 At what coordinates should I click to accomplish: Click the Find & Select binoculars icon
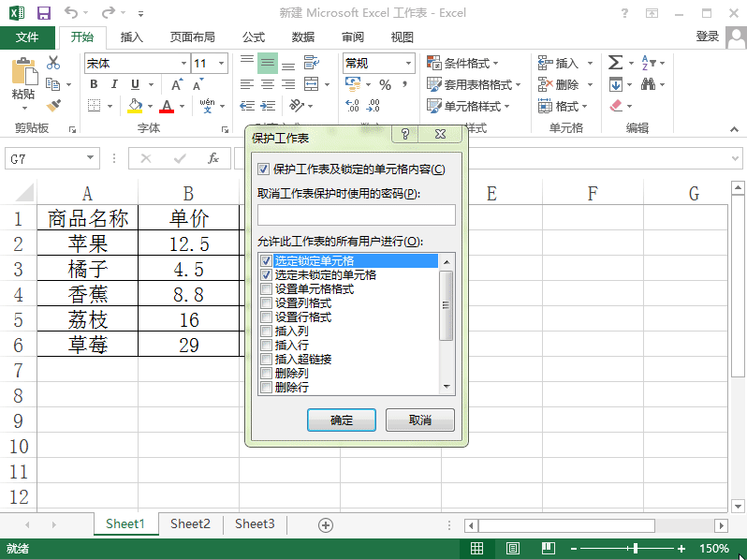[x=648, y=84]
